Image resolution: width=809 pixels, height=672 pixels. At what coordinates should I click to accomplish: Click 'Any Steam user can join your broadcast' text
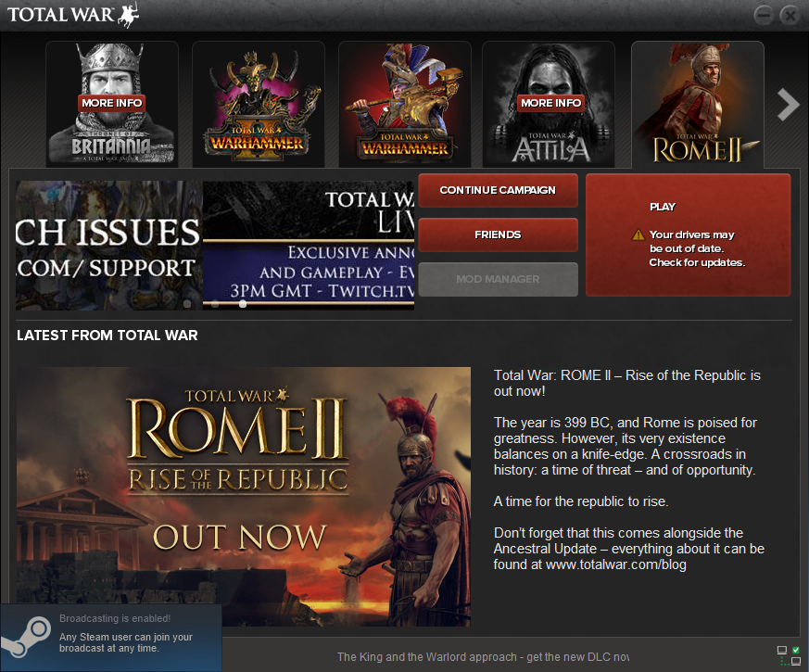point(126,642)
